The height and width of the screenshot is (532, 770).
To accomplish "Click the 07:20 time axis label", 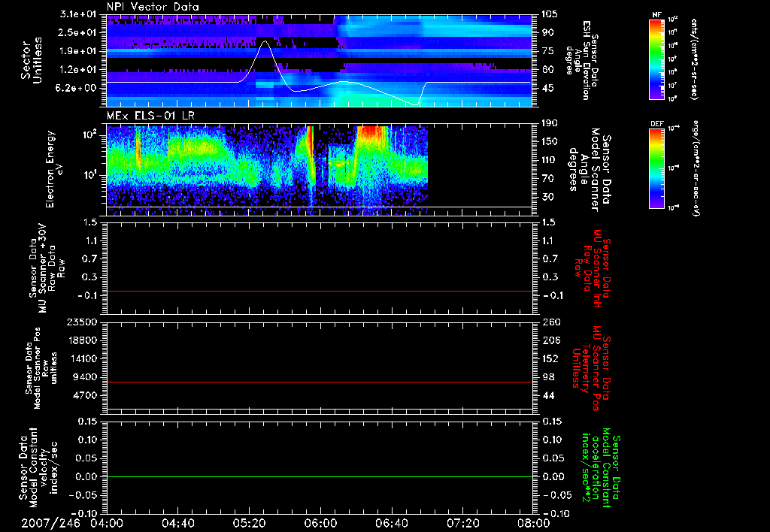I will click(x=463, y=523).
